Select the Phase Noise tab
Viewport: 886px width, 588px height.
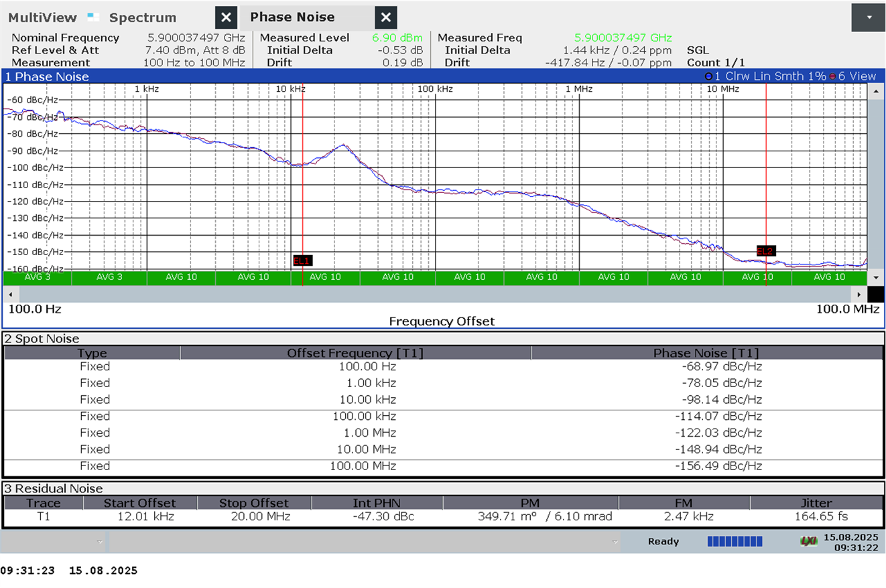[x=292, y=17]
